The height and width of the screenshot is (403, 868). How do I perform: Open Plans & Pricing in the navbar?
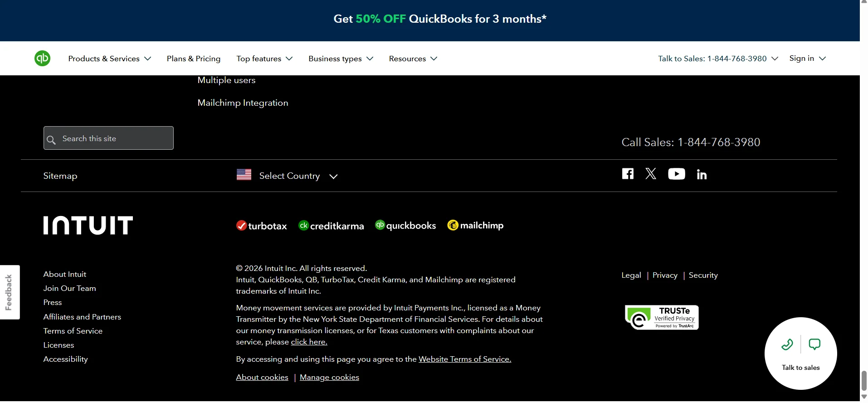[194, 59]
